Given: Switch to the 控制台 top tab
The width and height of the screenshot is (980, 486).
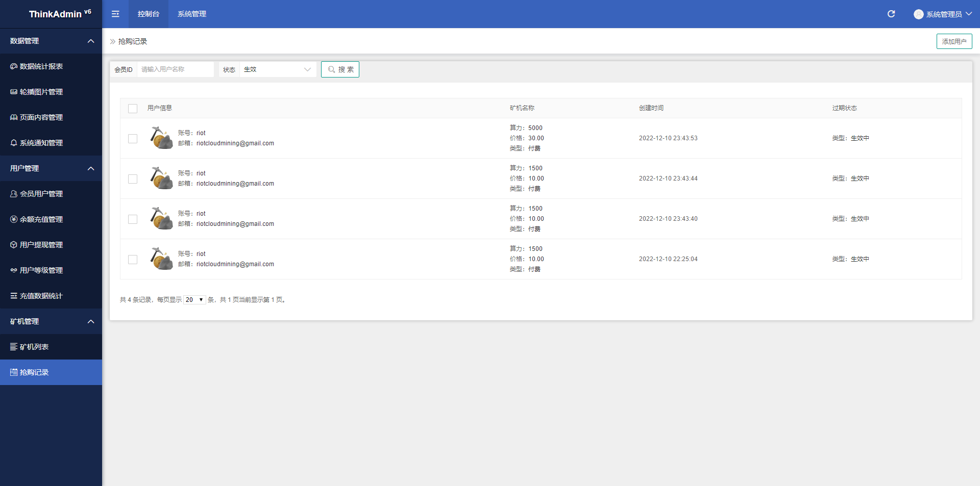Looking at the screenshot, I should 149,14.
